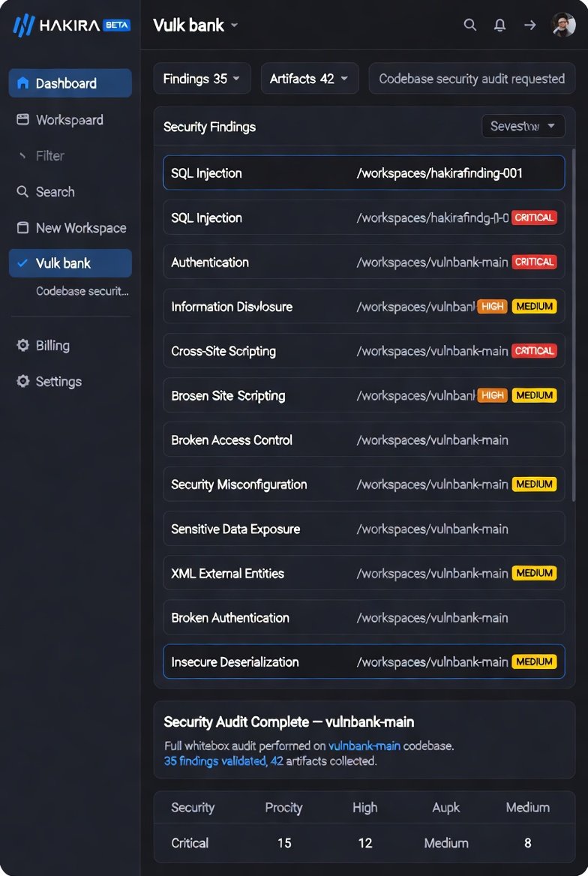The height and width of the screenshot is (876, 588).
Task: Go to Dashboard in sidebar
Action: [x=70, y=83]
